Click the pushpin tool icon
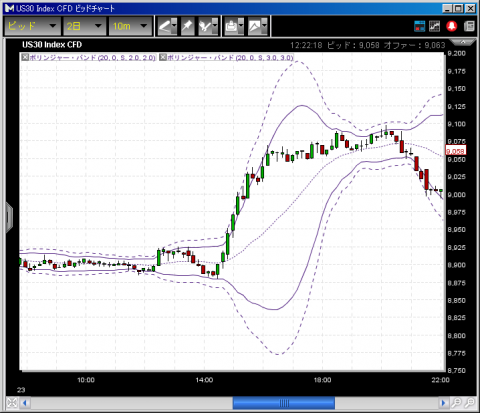 tap(187, 26)
